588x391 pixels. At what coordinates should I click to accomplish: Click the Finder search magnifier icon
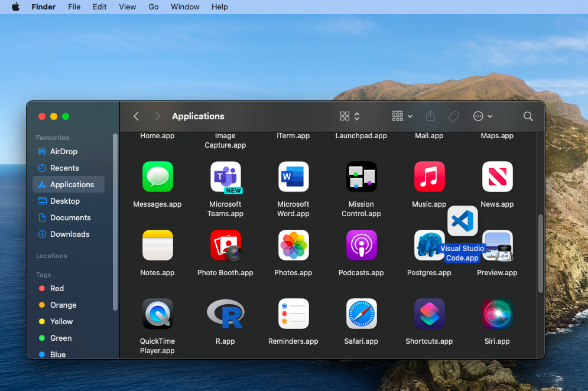528,116
